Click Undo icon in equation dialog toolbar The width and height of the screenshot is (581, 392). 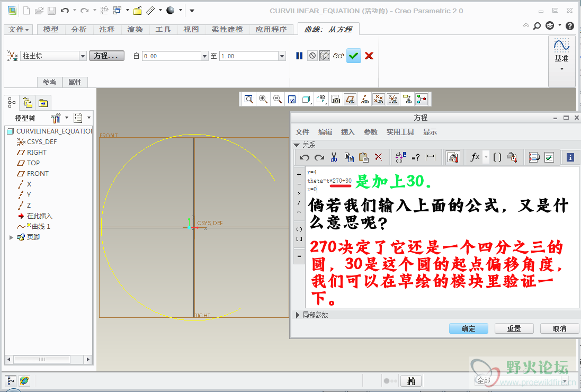pos(305,157)
